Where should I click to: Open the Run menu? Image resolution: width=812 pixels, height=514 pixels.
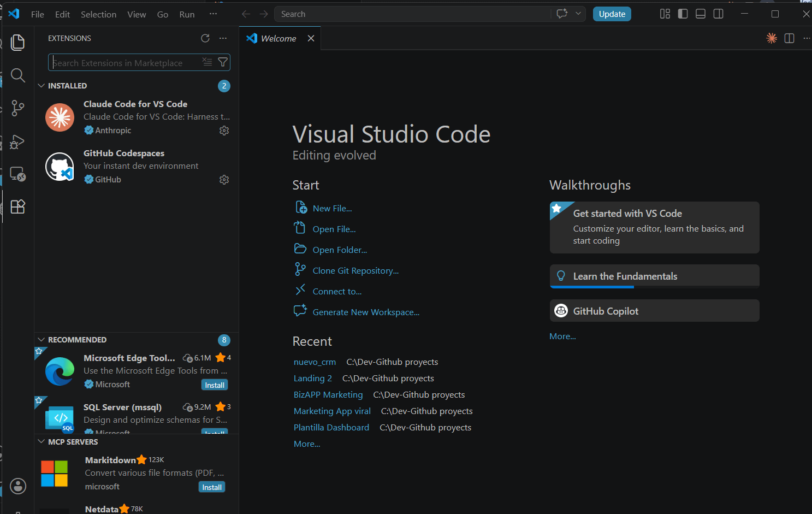(187, 14)
